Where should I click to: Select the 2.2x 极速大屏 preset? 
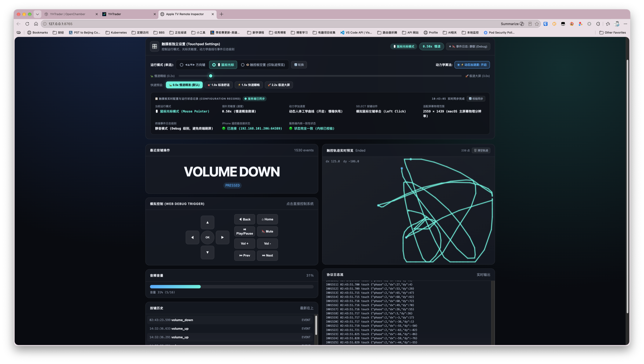pyautogui.click(x=279, y=85)
